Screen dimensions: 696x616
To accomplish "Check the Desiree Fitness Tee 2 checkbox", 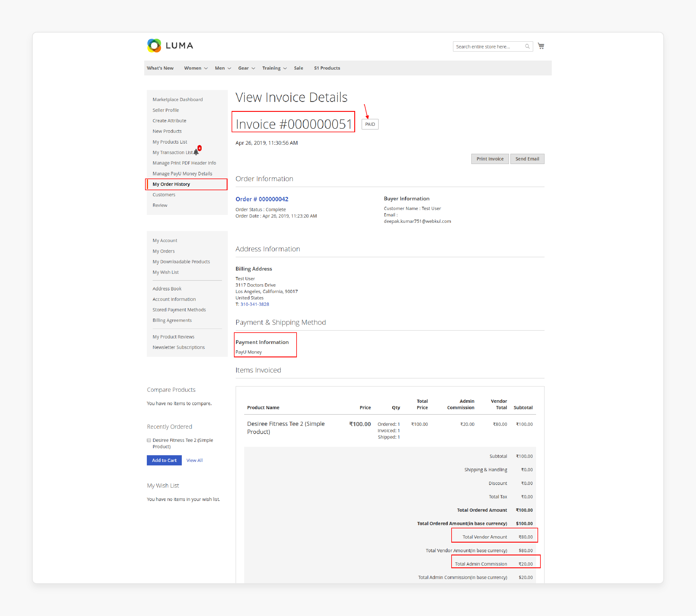I will click(x=149, y=440).
